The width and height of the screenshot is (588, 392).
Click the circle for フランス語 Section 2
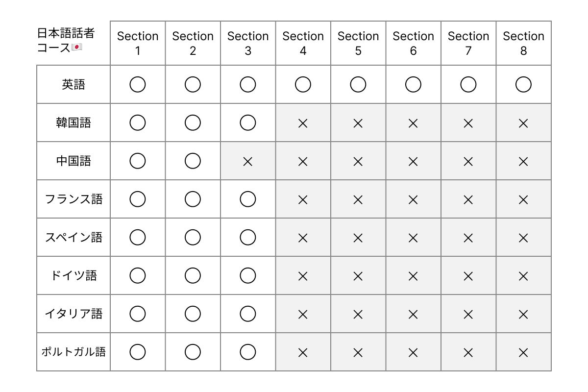point(193,199)
